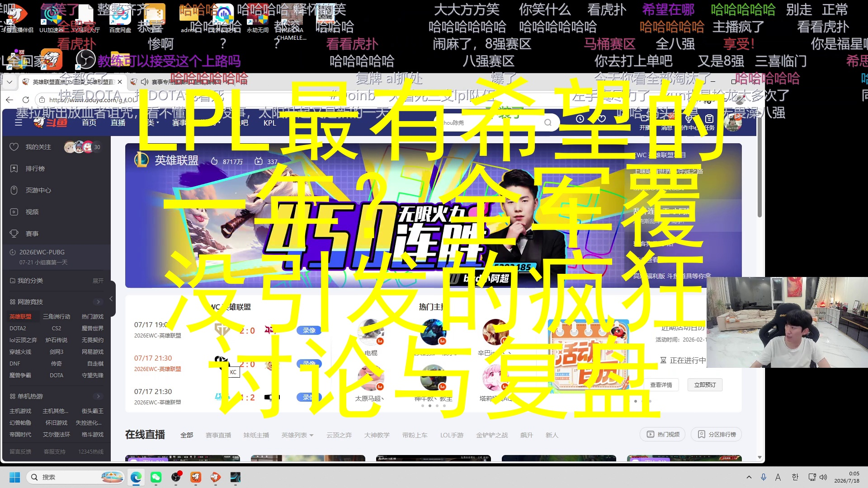This screenshot has height=488, width=868.
Task: Click 页游中心 mouse icon in sidebar
Action: pos(14,190)
